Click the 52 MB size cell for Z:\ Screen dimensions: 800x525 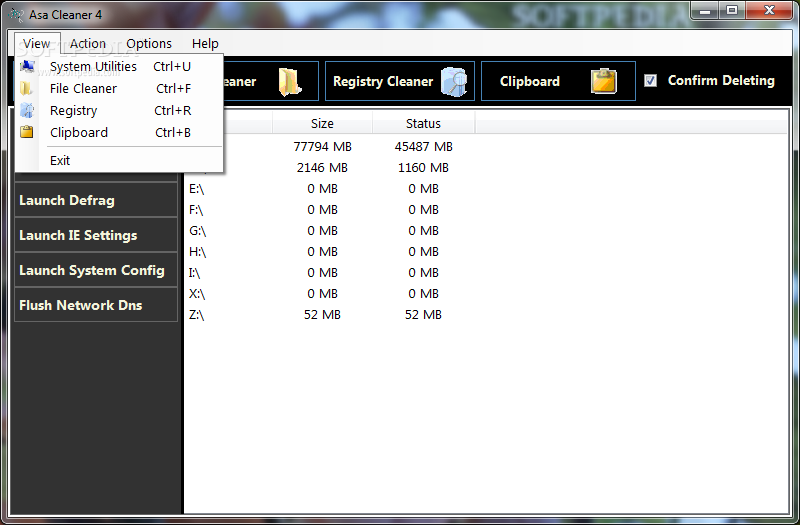(x=322, y=315)
